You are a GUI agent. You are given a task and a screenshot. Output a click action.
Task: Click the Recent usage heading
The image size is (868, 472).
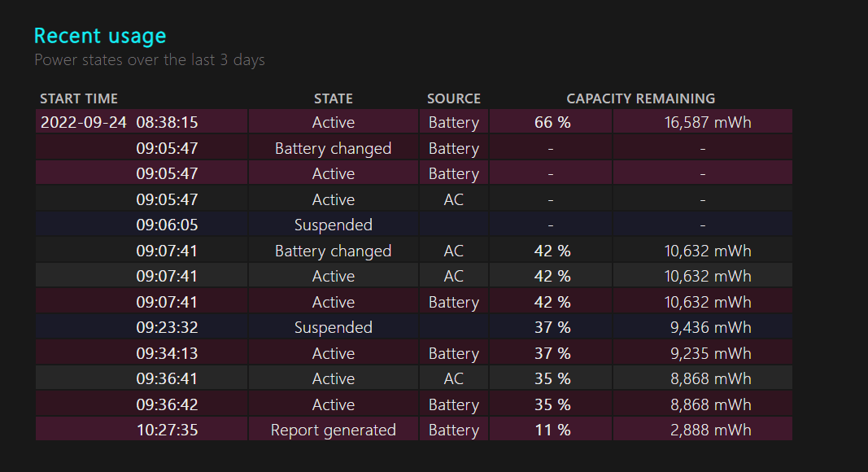pyautogui.click(x=100, y=36)
